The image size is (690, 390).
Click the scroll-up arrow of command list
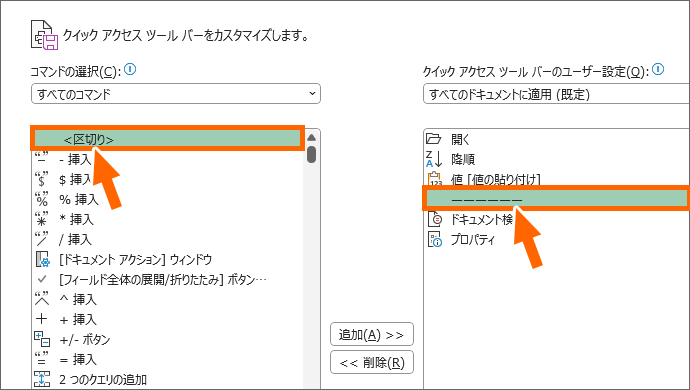[312, 137]
